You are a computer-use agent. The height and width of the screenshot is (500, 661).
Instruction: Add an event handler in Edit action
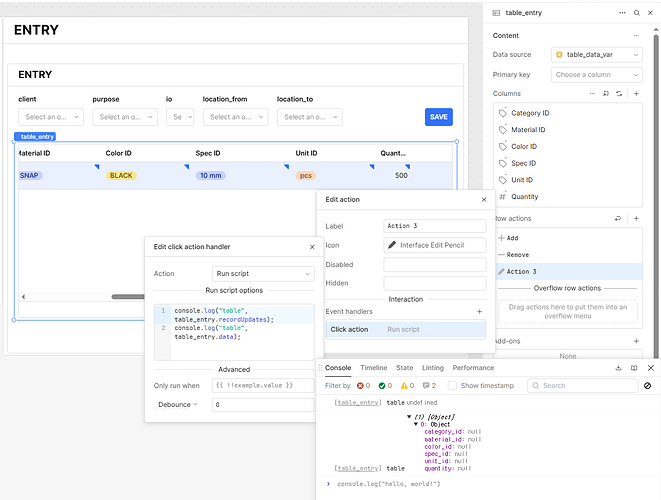click(x=479, y=312)
